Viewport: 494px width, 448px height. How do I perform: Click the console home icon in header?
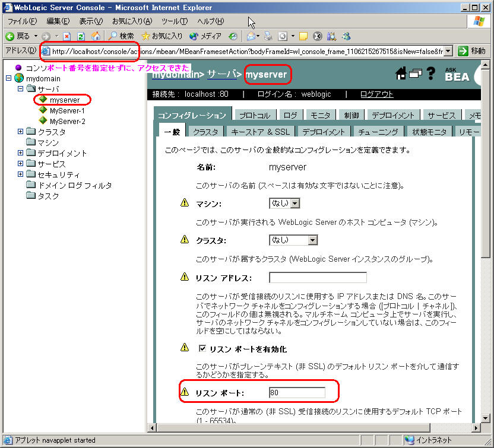(x=401, y=74)
